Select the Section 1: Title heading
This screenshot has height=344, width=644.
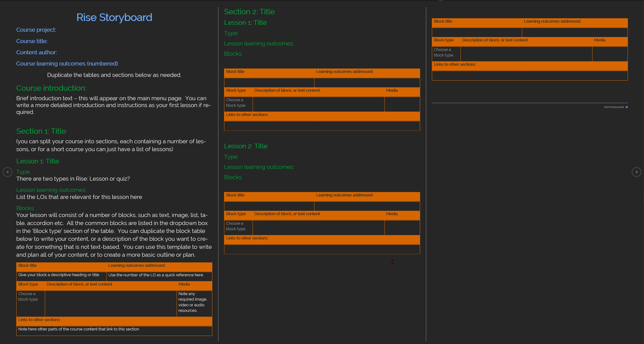click(41, 131)
